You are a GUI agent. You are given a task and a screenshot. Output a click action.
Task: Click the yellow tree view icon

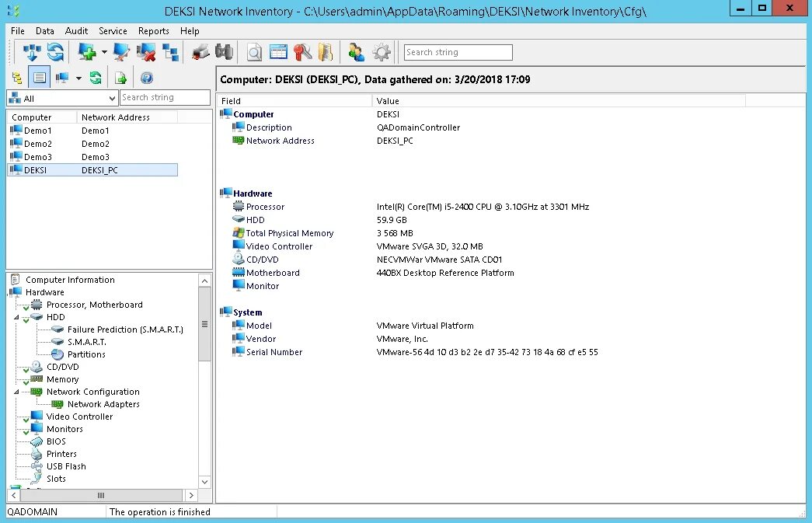click(x=16, y=78)
